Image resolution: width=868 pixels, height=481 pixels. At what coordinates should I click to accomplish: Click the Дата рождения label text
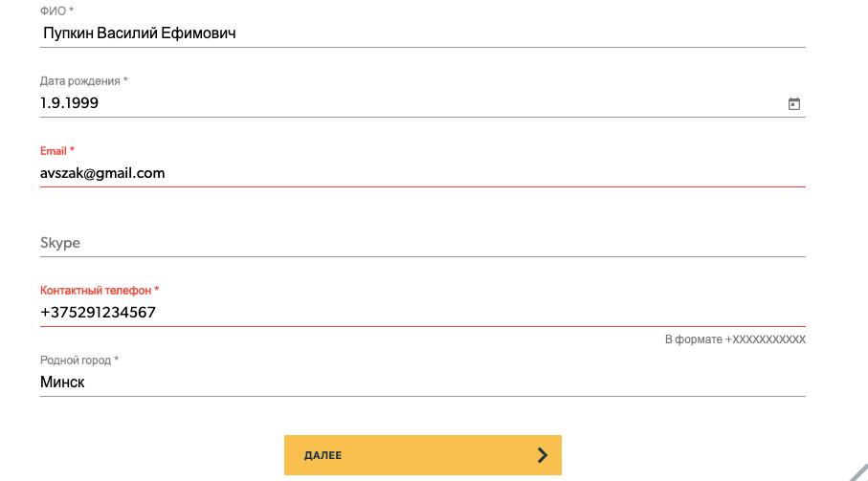pos(79,81)
